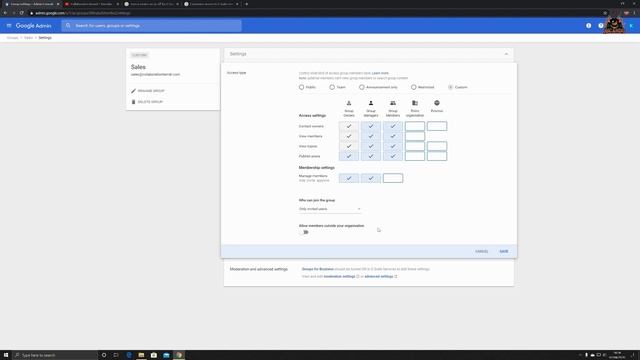640x360 pixels.
Task: Reload the page with the browser refresh icon
Action: click(x=22, y=13)
